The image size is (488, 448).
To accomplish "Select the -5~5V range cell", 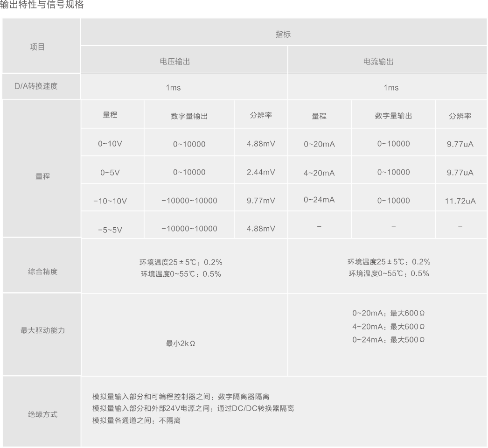I will point(110,230).
